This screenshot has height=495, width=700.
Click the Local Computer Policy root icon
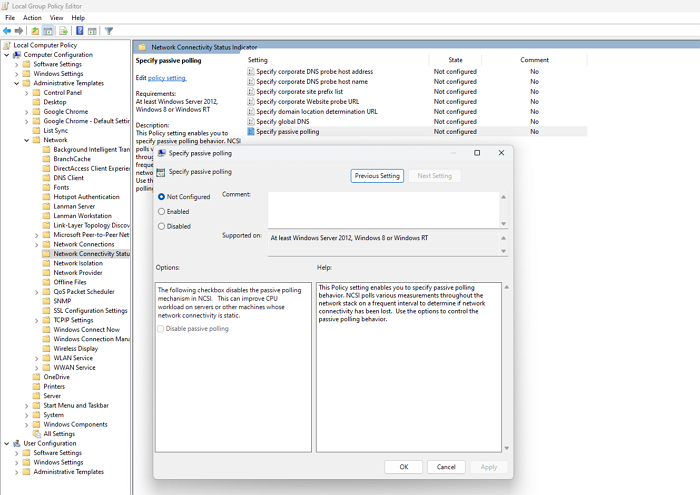(x=7, y=45)
